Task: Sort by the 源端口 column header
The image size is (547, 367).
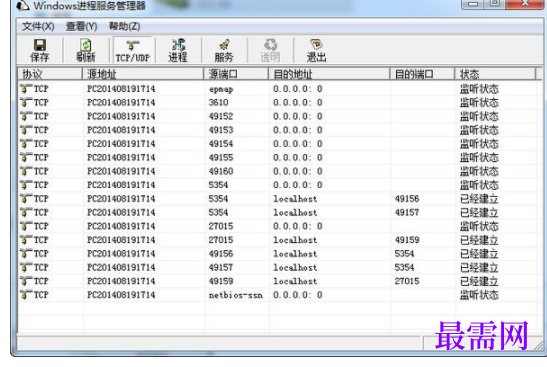Action: coord(236,74)
